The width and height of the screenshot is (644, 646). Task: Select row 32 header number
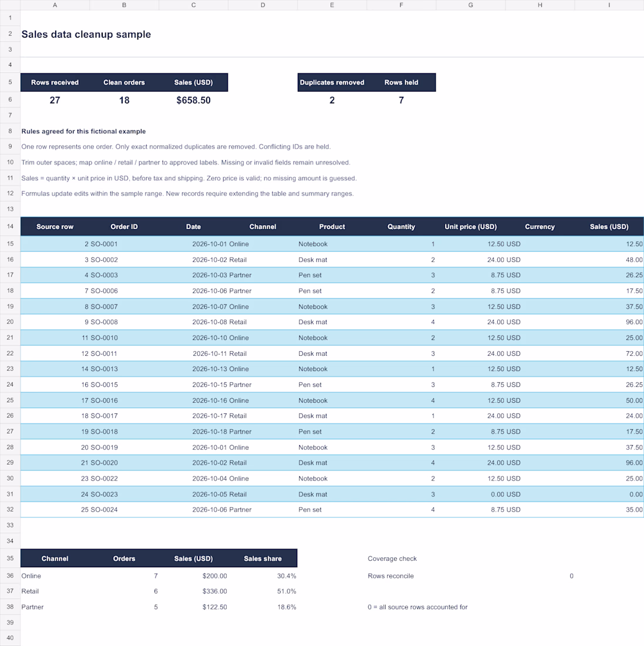point(10,509)
